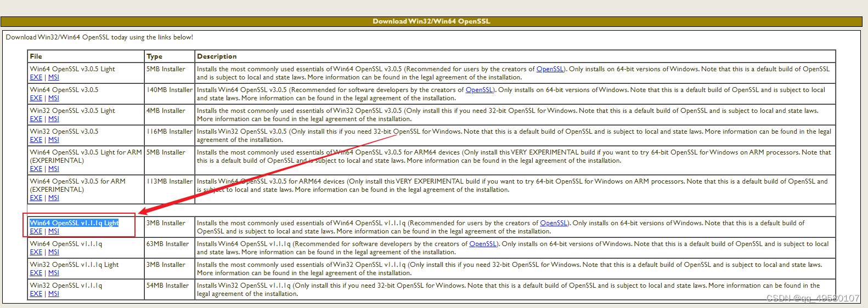Click MSI link for Win32 OpenSSL v3.0.5 116MB

point(53,140)
